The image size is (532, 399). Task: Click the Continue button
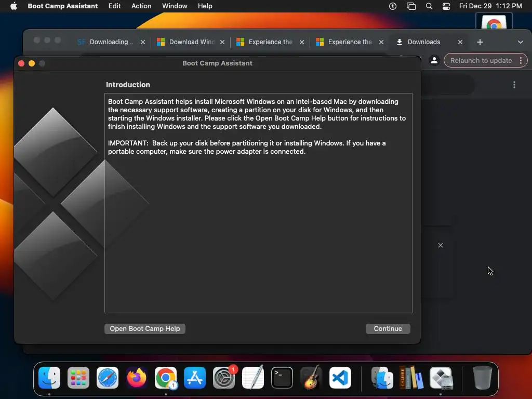388,328
